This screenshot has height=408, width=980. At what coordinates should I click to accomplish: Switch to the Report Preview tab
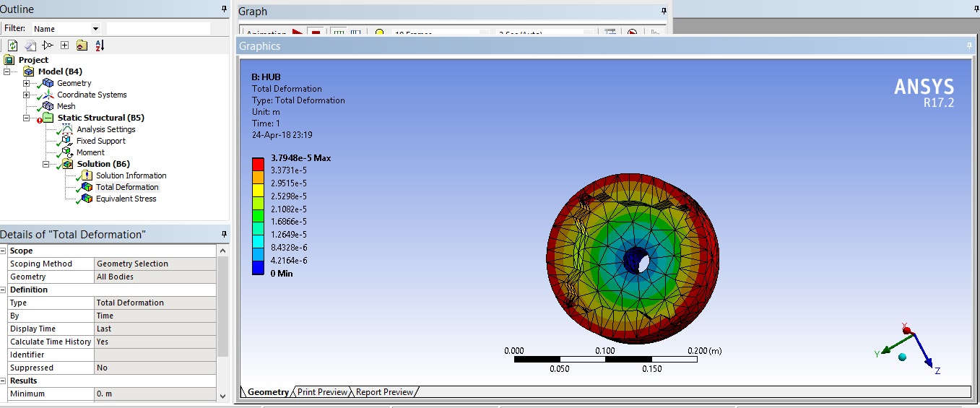click(x=384, y=392)
